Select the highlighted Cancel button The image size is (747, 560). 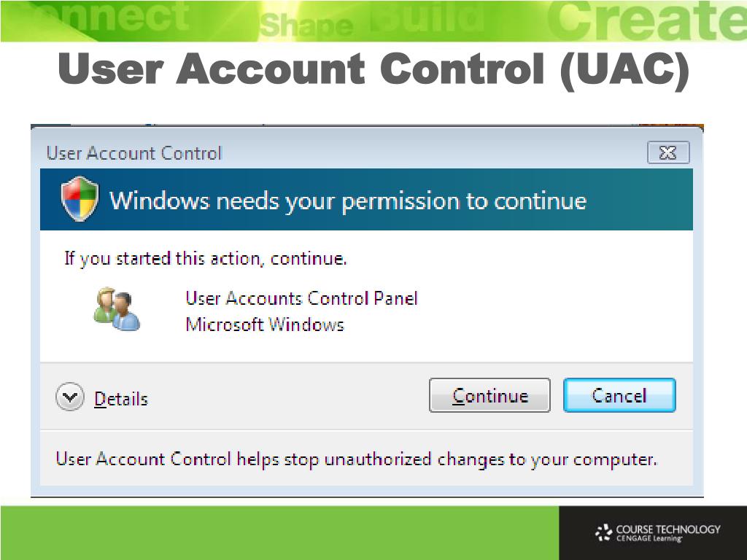click(x=619, y=395)
